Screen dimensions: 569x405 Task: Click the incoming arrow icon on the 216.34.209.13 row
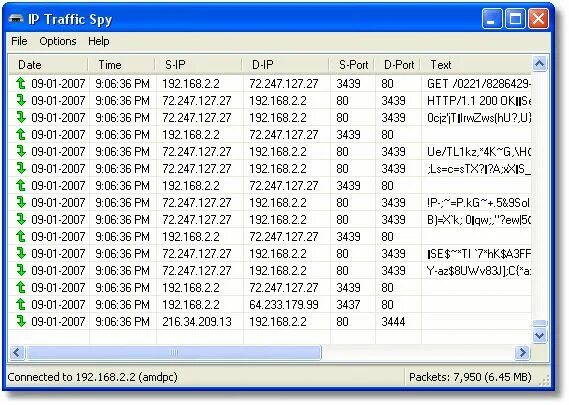coord(21,322)
